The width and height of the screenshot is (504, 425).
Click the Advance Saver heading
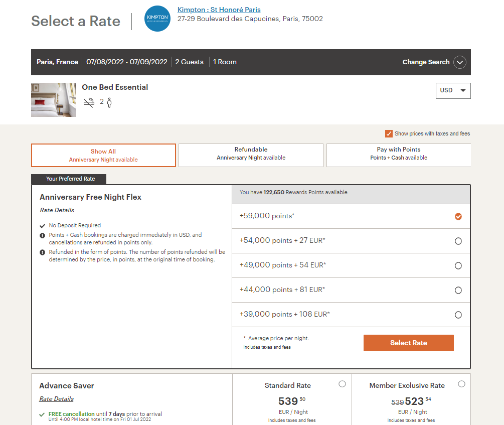point(67,386)
